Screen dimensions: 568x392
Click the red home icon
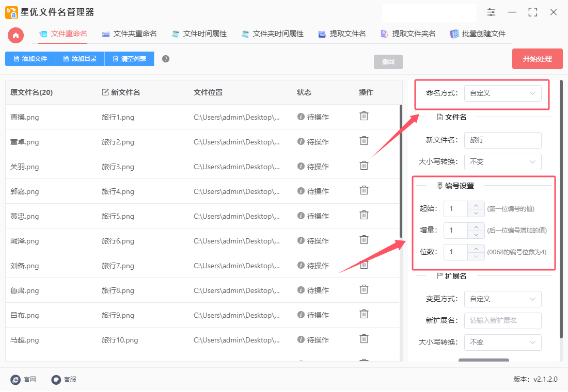click(15, 36)
